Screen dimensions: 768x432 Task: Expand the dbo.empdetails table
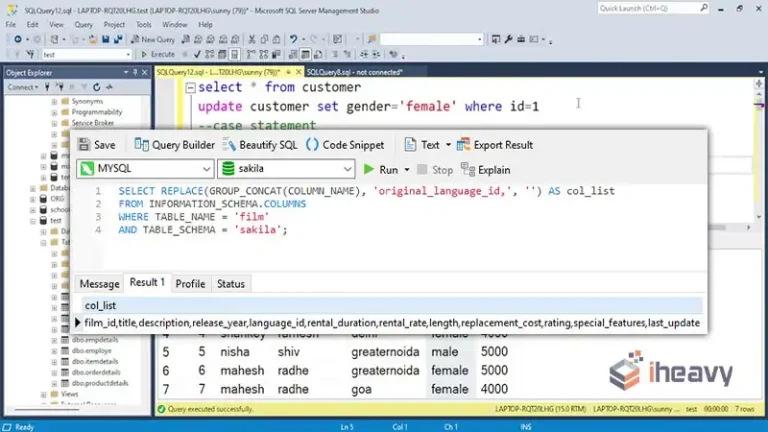click(x=54, y=340)
